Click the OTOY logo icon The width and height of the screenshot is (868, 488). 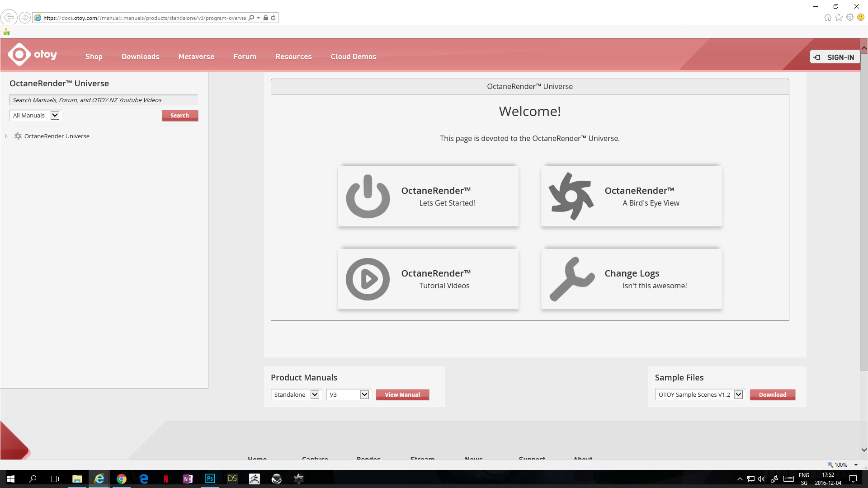(x=19, y=55)
